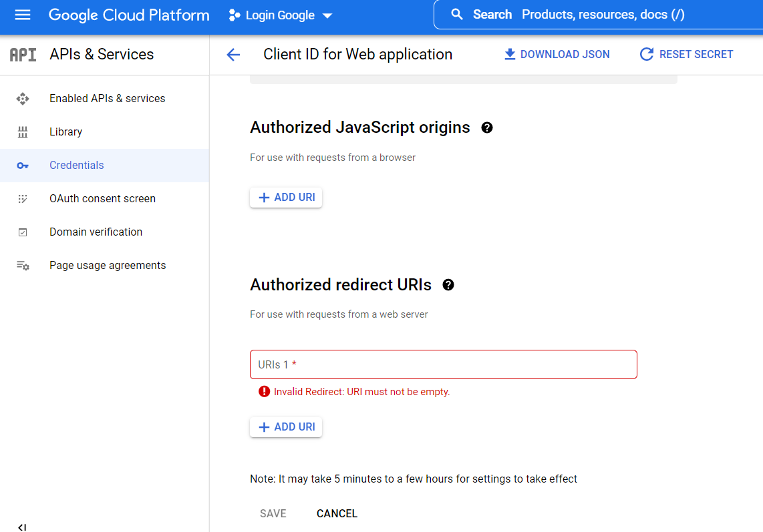Click the 'Note: It may take 5 minutes' text
This screenshot has width=763, height=532.
click(414, 479)
